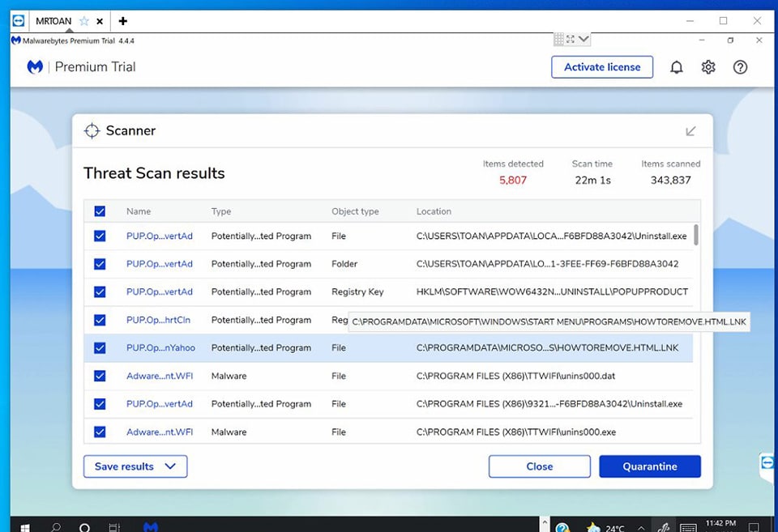
Task: Toggle the select-all checkbox in header row
Action: pos(100,211)
